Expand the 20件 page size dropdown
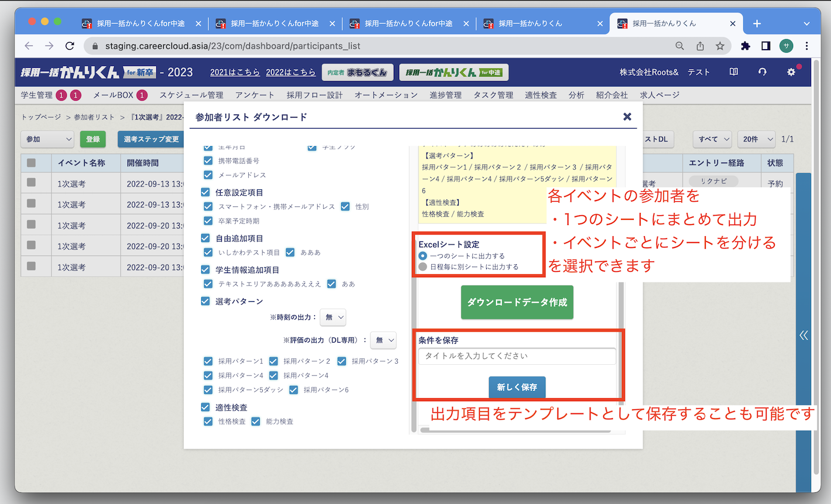Image resolution: width=831 pixels, height=504 pixels. pos(757,139)
